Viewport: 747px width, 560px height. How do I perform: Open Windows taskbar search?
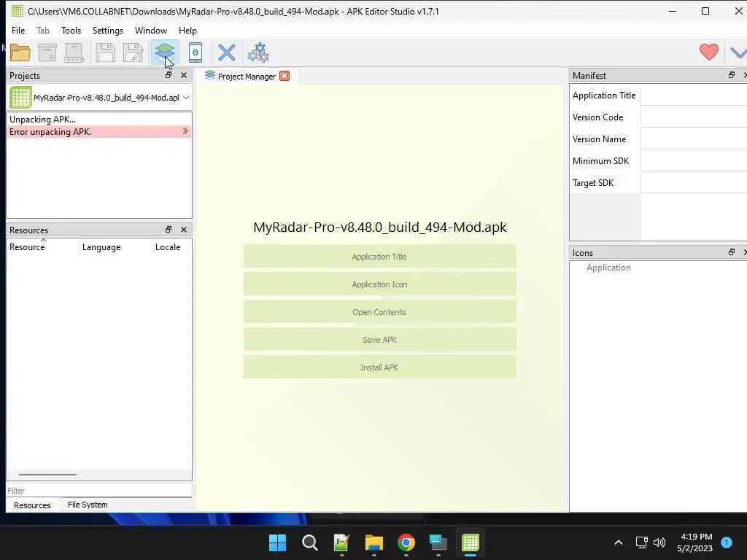point(309,542)
